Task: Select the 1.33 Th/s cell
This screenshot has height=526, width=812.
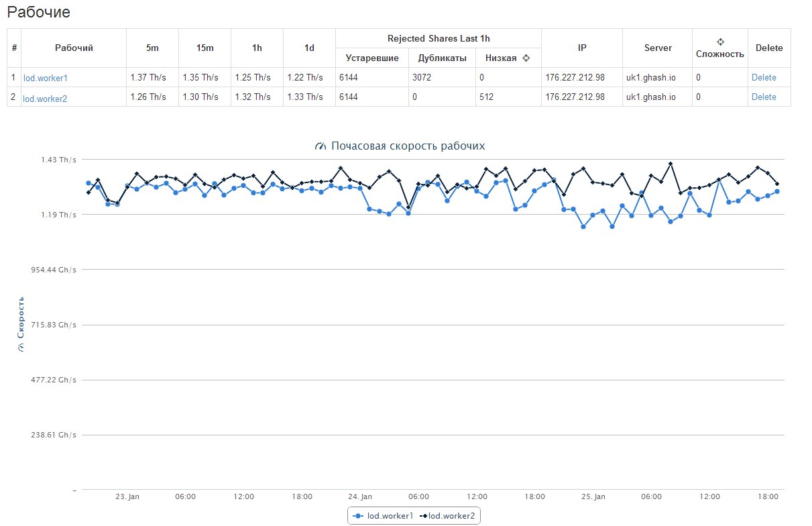Action: pyautogui.click(x=309, y=97)
